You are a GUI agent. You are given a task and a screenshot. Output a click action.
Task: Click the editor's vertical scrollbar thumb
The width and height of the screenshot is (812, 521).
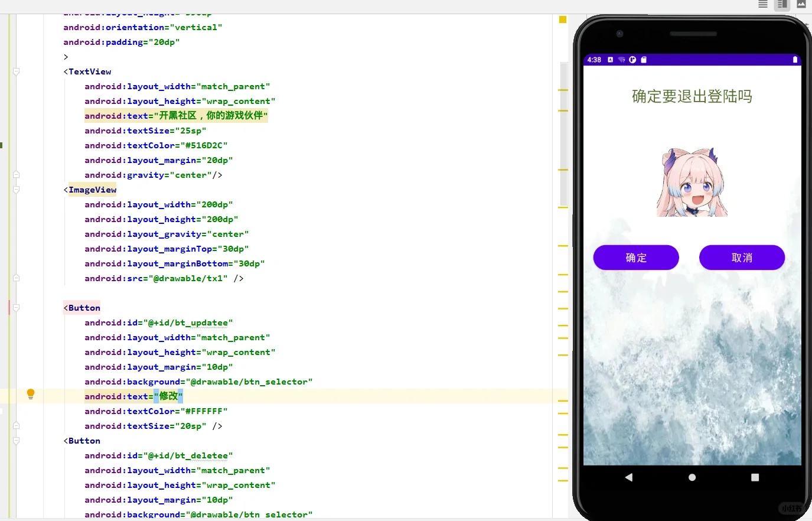[x=563, y=130]
